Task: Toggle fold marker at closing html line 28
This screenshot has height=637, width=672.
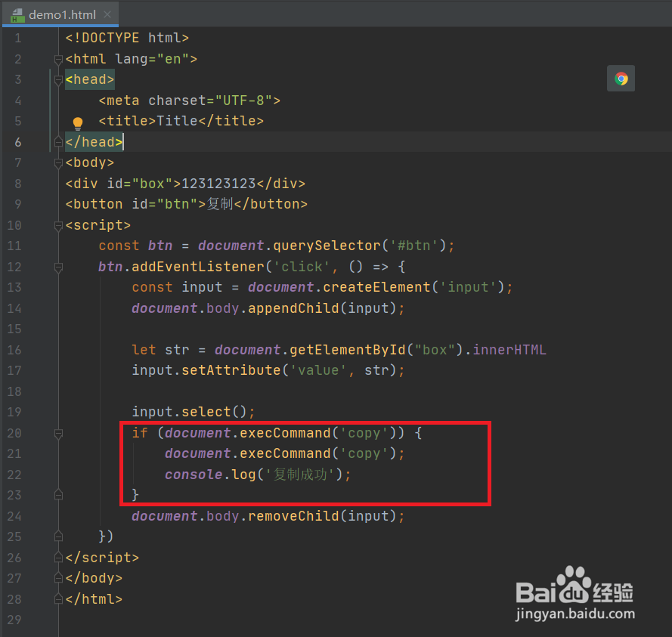Action: [59, 599]
